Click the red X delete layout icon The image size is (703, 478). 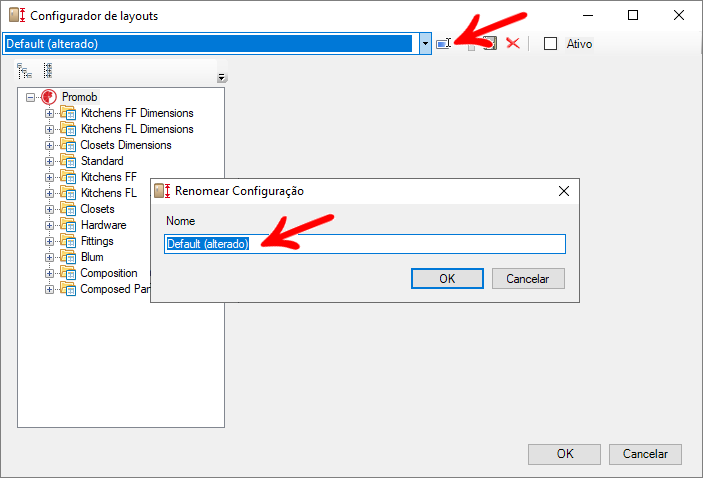tap(512, 44)
